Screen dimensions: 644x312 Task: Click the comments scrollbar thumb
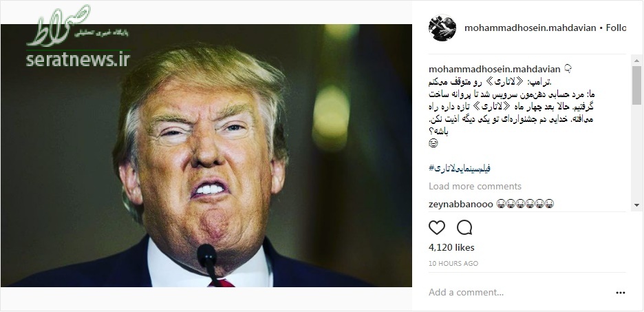point(636,85)
